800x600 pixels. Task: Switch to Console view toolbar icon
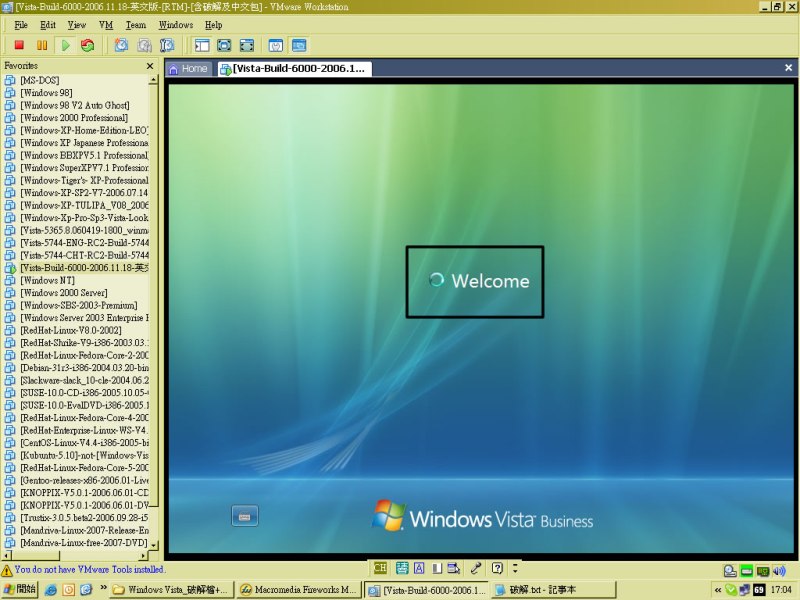[x=299, y=45]
